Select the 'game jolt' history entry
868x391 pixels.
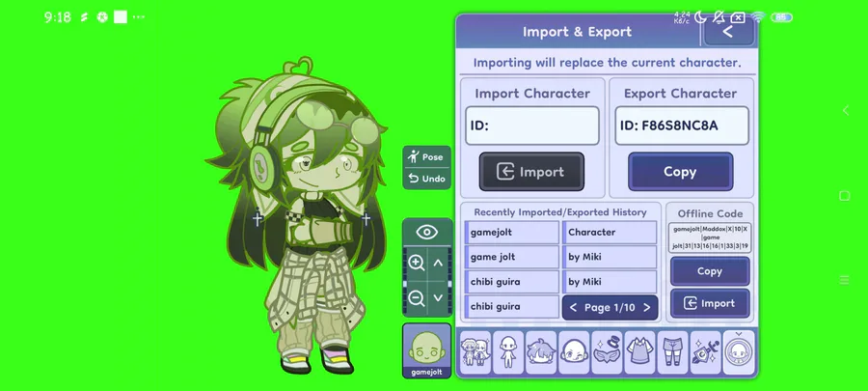[x=512, y=257]
